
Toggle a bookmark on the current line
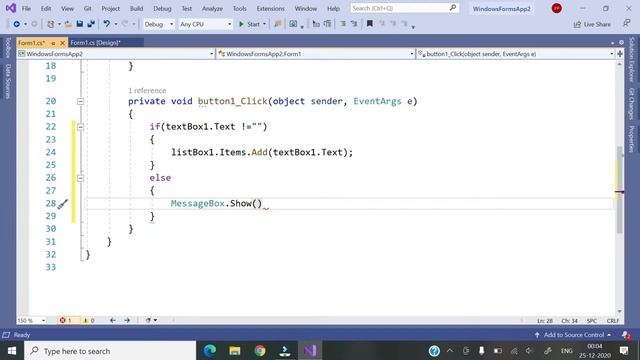point(369,24)
